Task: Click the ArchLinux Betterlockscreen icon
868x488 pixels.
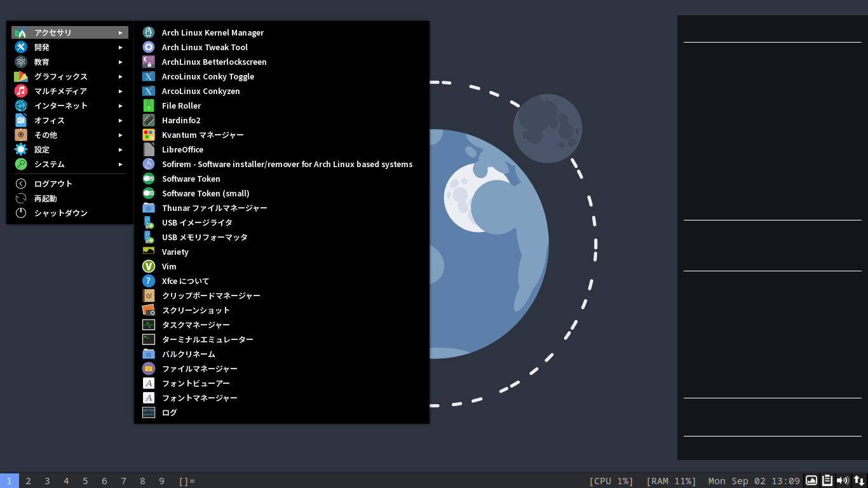Action: (x=149, y=62)
